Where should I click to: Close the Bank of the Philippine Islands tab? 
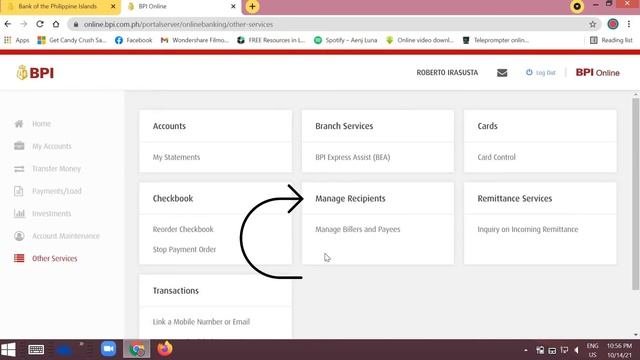[x=113, y=7]
